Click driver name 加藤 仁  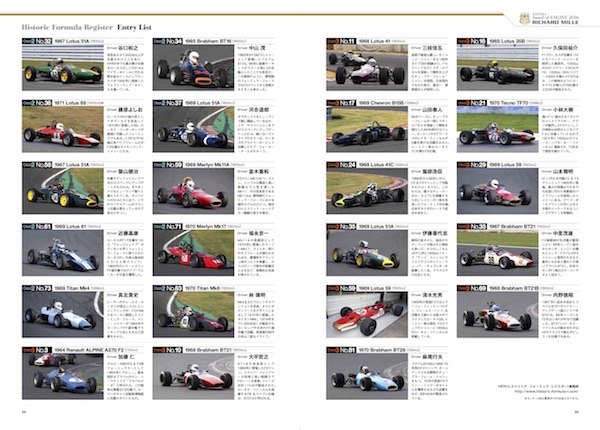coord(126,357)
